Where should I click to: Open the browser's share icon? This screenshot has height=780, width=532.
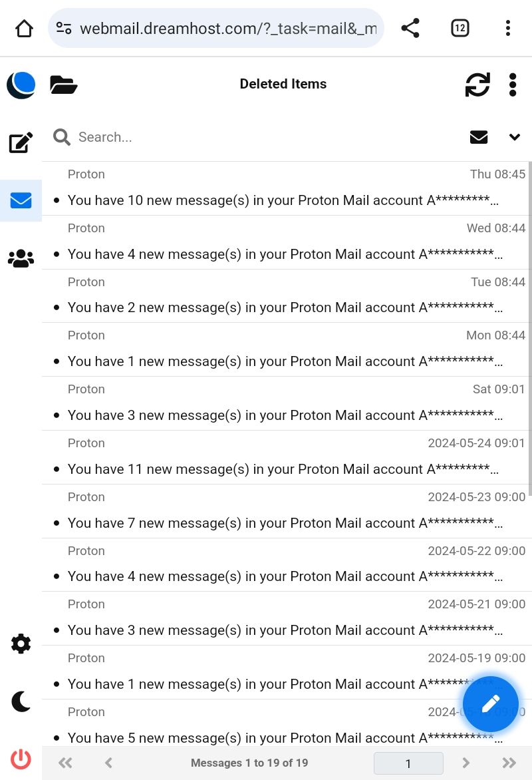point(410,28)
